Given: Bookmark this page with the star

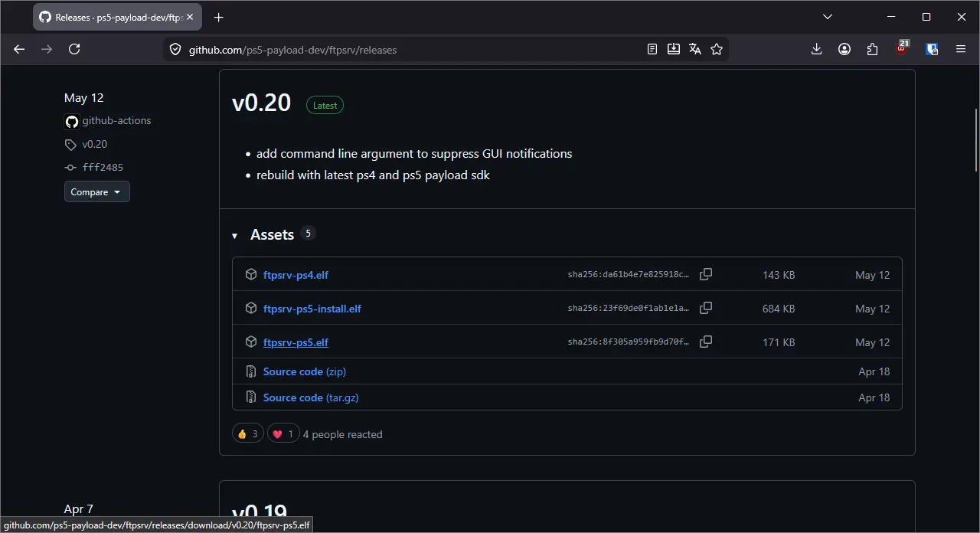Looking at the screenshot, I should click(717, 49).
